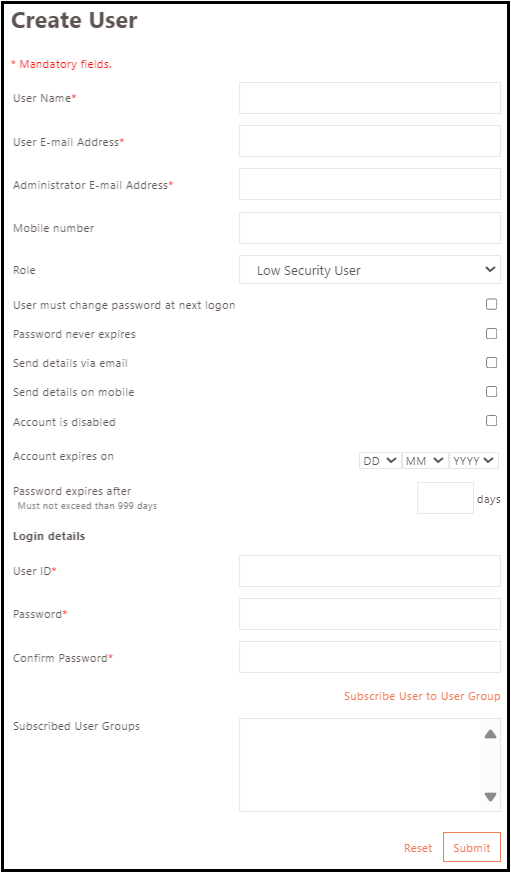Toggle the Send details on mobile checkbox
511x872 pixels.
click(x=492, y=392)
